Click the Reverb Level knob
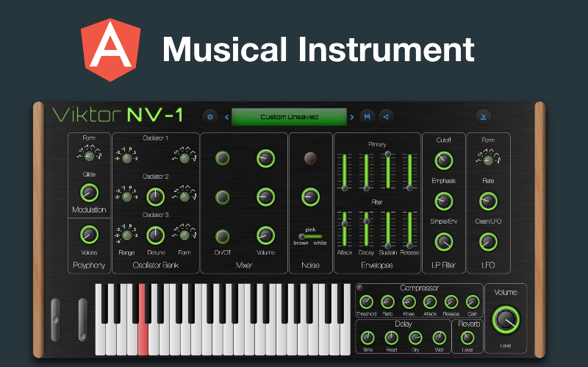Image resolution: width=588 pixels, height=367 pixels. pos(467,338)
